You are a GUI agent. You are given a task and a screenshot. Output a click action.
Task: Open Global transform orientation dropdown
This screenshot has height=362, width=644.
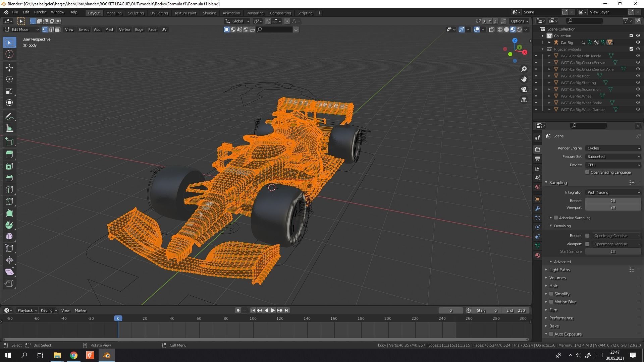[237, 21]
